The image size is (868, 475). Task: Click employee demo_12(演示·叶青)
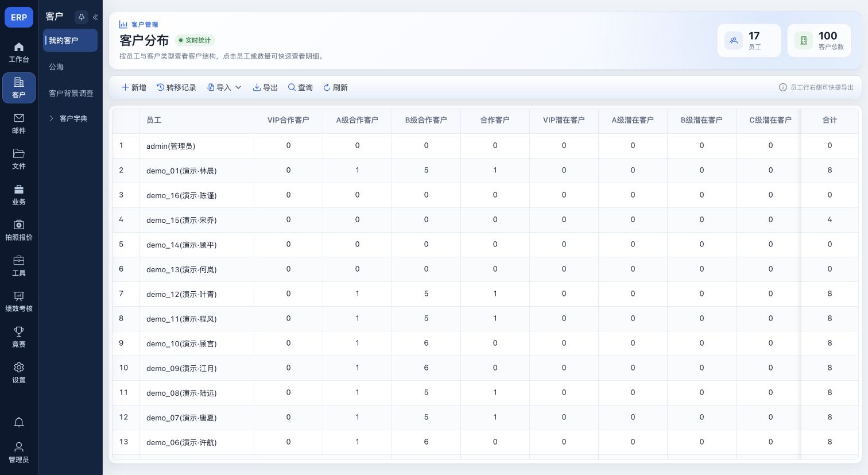[x=181, y=294]
